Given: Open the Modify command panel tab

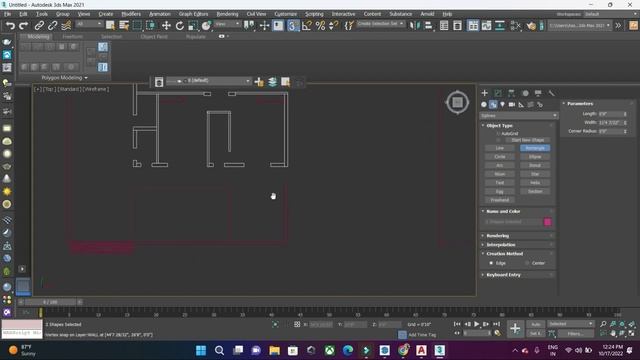Looking at the screenshot, I should tap(498, 93).
